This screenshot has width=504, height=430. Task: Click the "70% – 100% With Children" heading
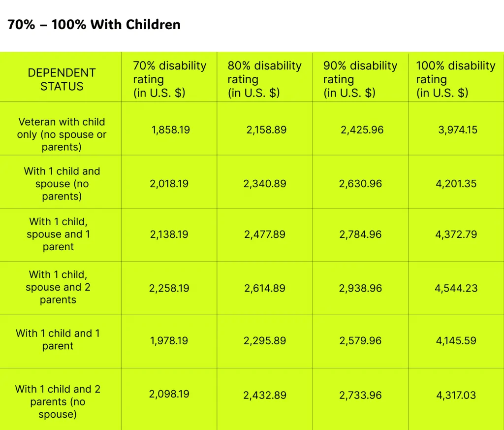pyautogui.click(x=94, y=25)
